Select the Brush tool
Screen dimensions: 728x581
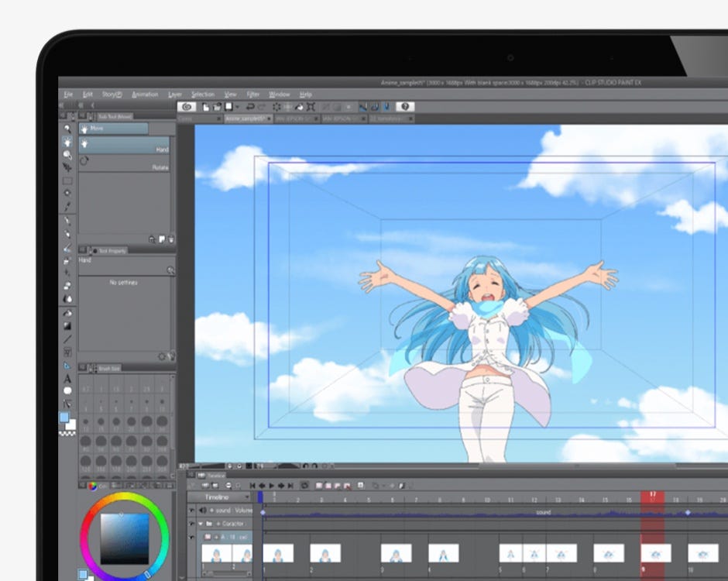(x=67, y=248)
